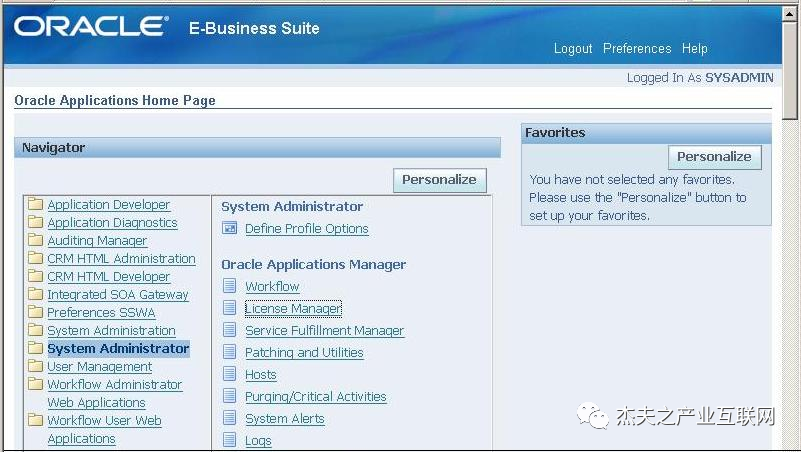The image size is (801, 452).
Task: Click the Workflow Administrator Web Applications folder icon
Action: click(x=35, y=384)
